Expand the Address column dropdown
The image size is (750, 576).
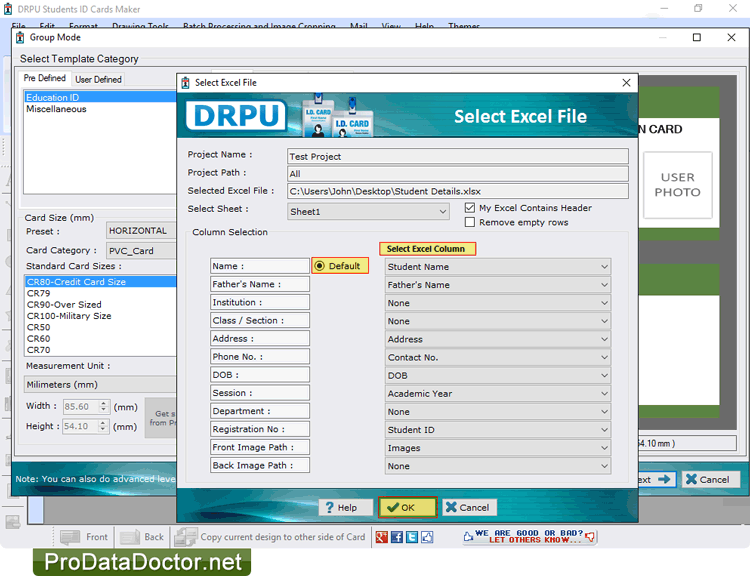pyautogui.click(x=498, y=339)
